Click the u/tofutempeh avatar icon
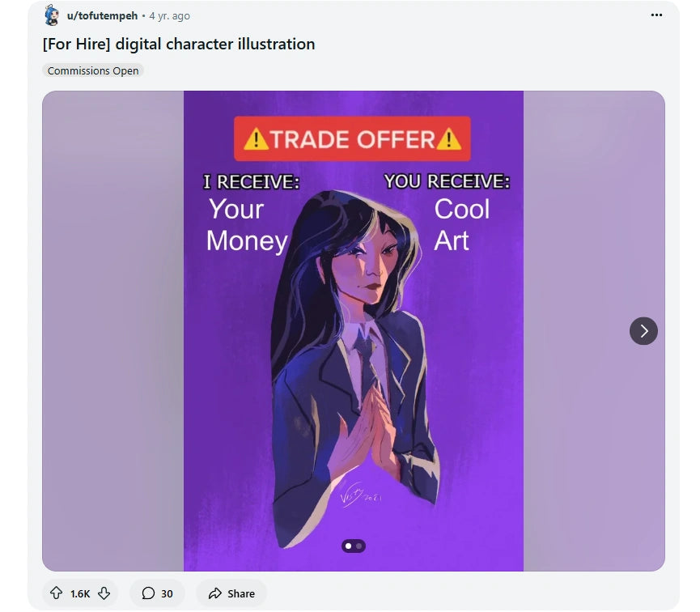Screen dimensions: 700x612 (52, 15)
